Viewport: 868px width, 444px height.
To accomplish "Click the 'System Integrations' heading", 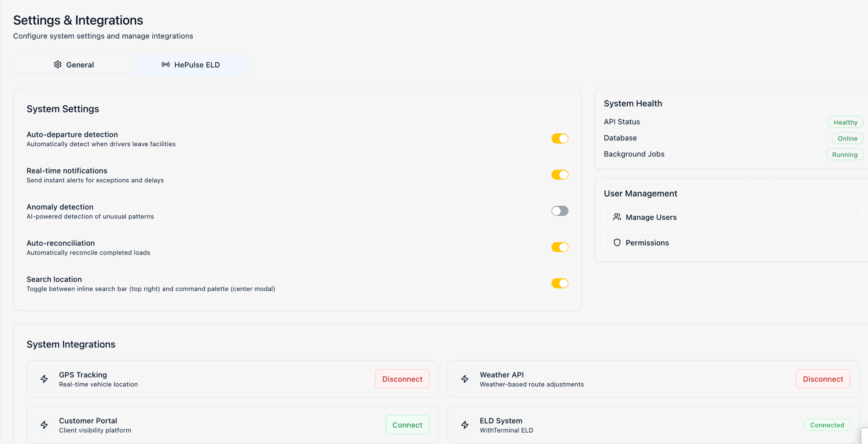I will [71, 344].
